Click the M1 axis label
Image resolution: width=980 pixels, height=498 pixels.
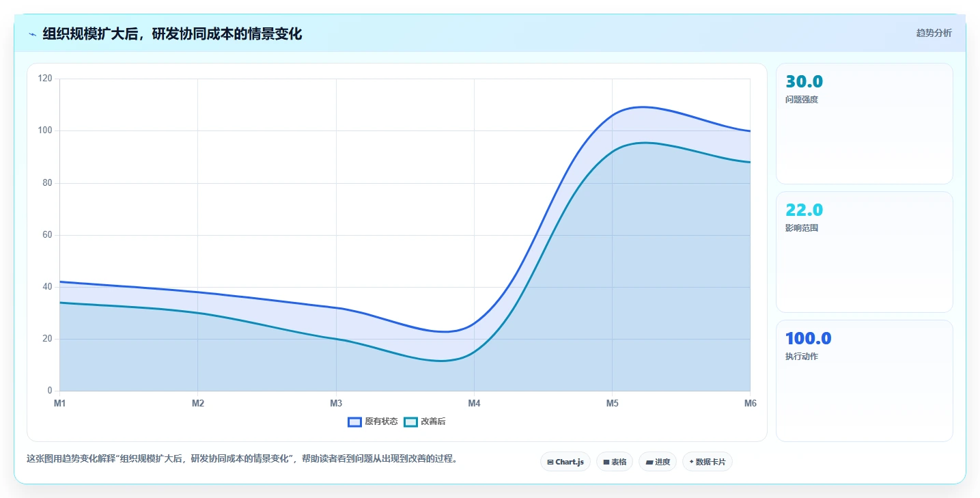tap(60, 404)
